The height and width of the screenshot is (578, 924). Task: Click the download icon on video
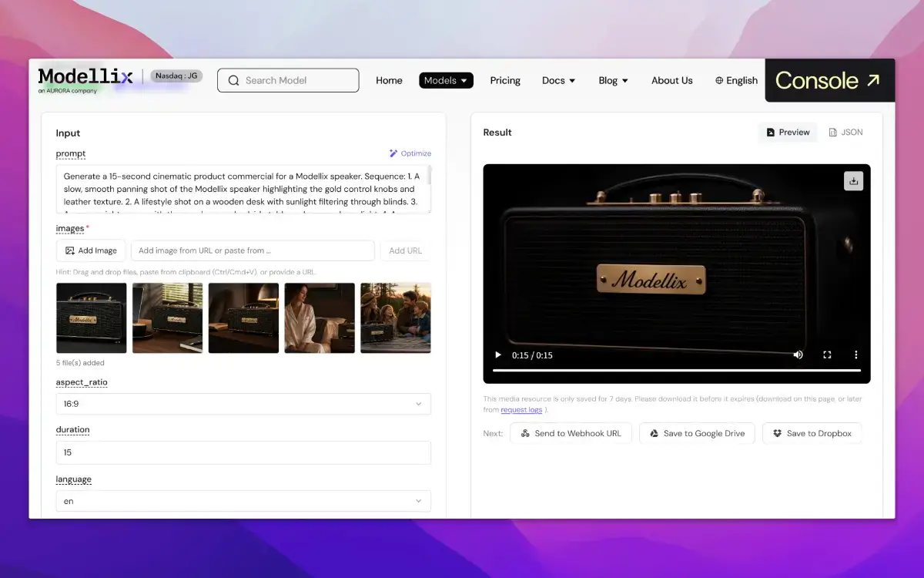(x=853, y=180)
